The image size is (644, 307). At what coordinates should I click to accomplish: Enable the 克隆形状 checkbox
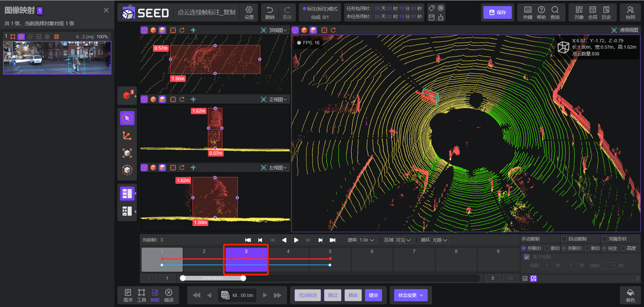pyautogui.click(x=604, y=239)
